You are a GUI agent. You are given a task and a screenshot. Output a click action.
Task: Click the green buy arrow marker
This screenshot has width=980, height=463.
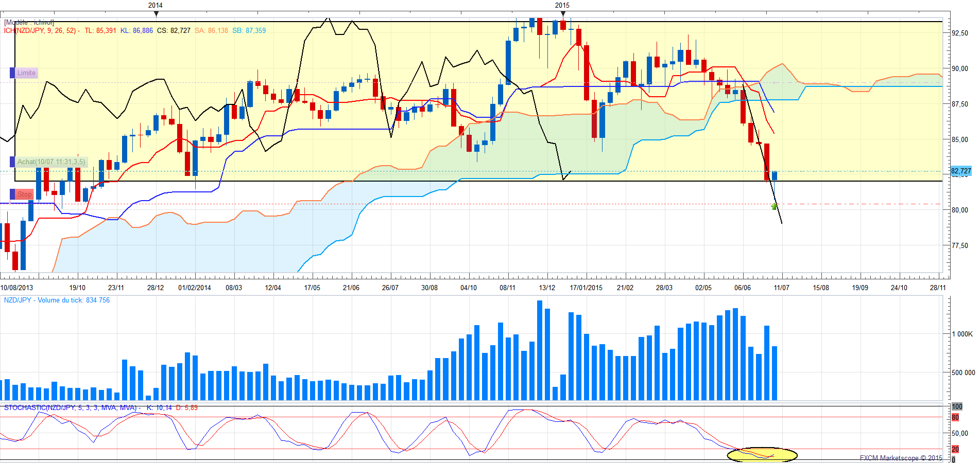tap(775, 206)
